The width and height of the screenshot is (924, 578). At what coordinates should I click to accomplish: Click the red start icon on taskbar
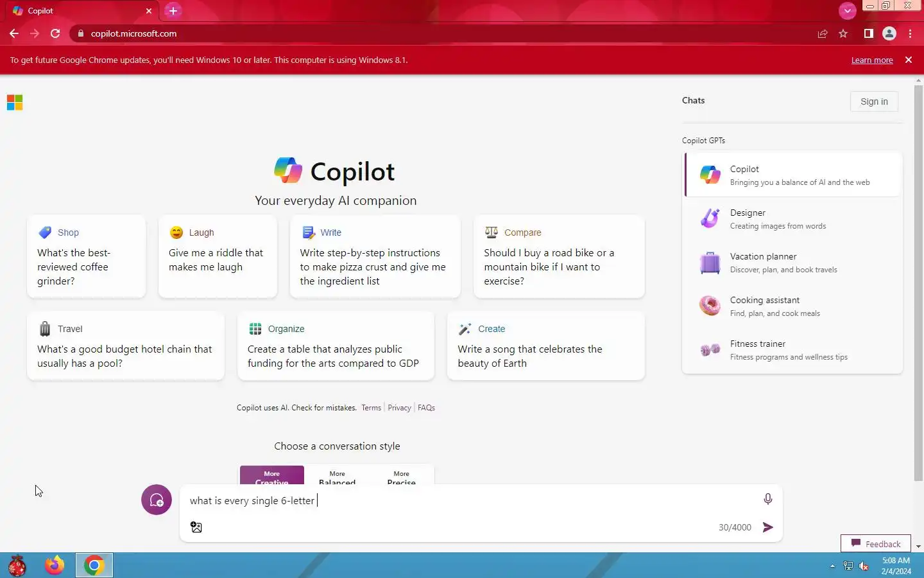[17, 565]
